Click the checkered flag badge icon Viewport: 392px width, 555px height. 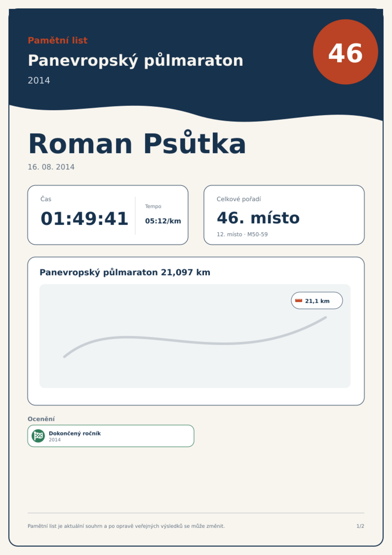(38, 436)
